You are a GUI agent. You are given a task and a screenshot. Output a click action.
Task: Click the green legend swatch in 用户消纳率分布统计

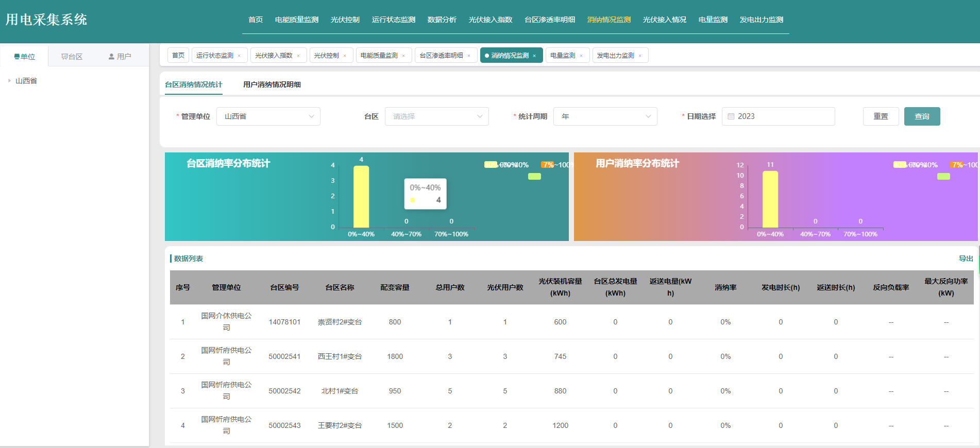point(943,177)
